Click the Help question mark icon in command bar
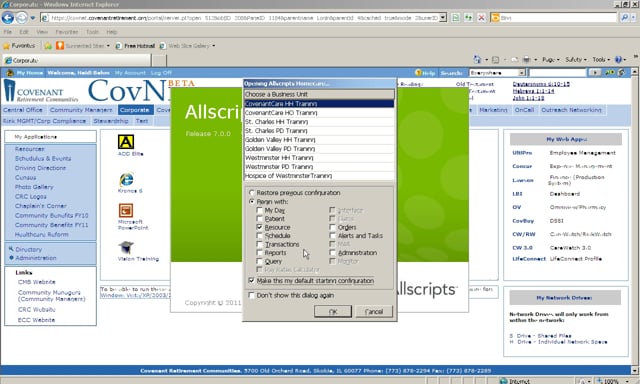640x384 pixels. (x=618, y=60)
